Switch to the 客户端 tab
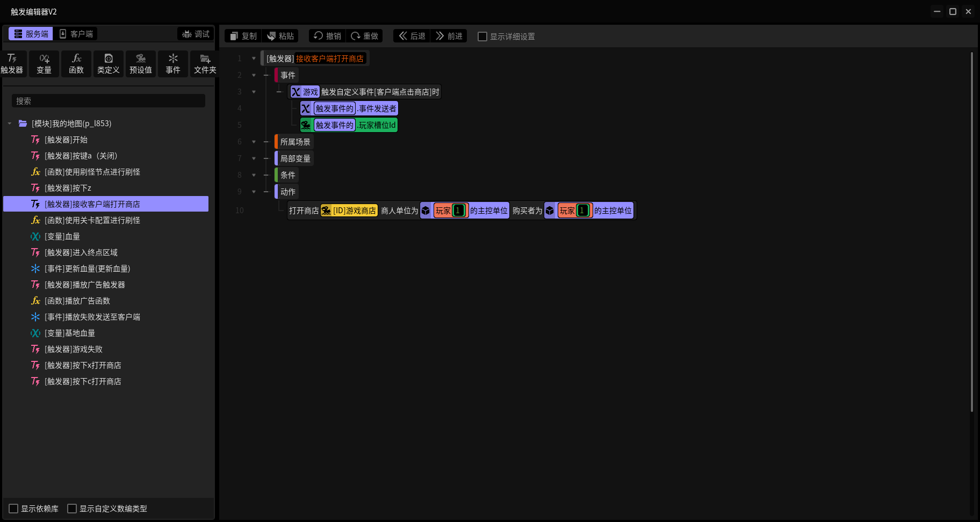This screenshot has width=980, height=522. tap(76, 34)
